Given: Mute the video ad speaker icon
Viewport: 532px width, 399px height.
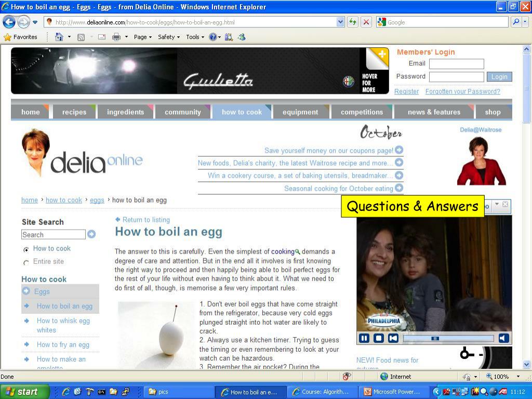Looking at the screenshot, I should pyautogui.click(x=504, y=338).
